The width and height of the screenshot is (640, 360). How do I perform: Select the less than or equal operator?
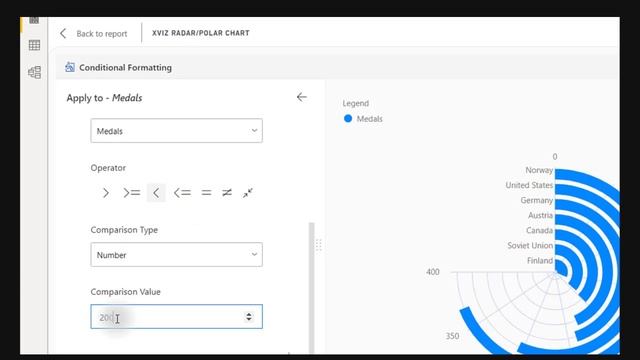pyautogui.click(x=182, y=193)
